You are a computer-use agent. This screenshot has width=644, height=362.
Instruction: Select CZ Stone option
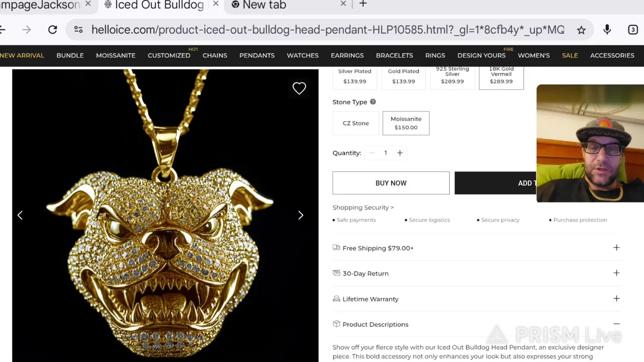[x=356, y=123]
